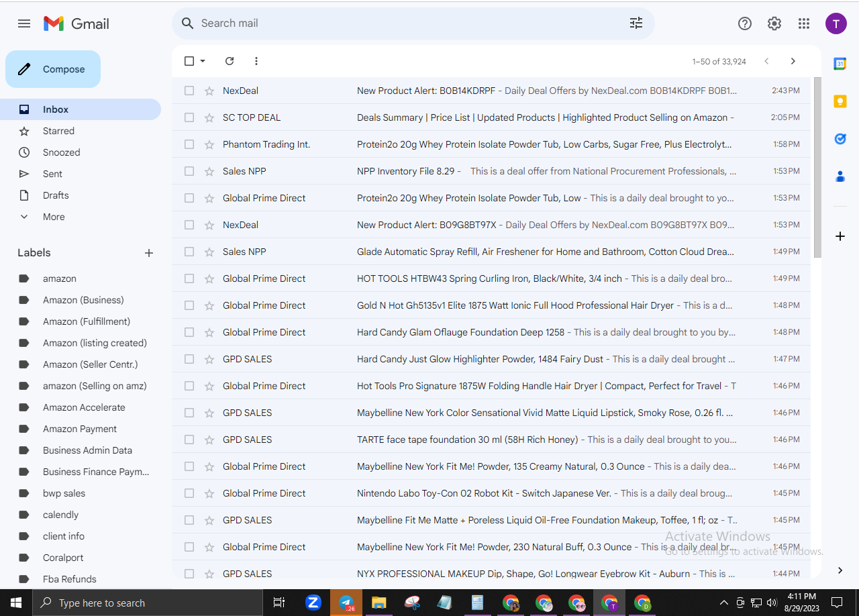Compose a new email
Image resolution: width=859 pixels, height=616 pixels.
tap(53, 69)
